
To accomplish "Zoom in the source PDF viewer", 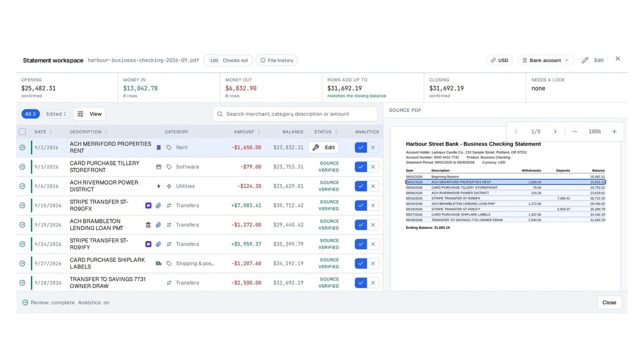I will click(614, 132).
